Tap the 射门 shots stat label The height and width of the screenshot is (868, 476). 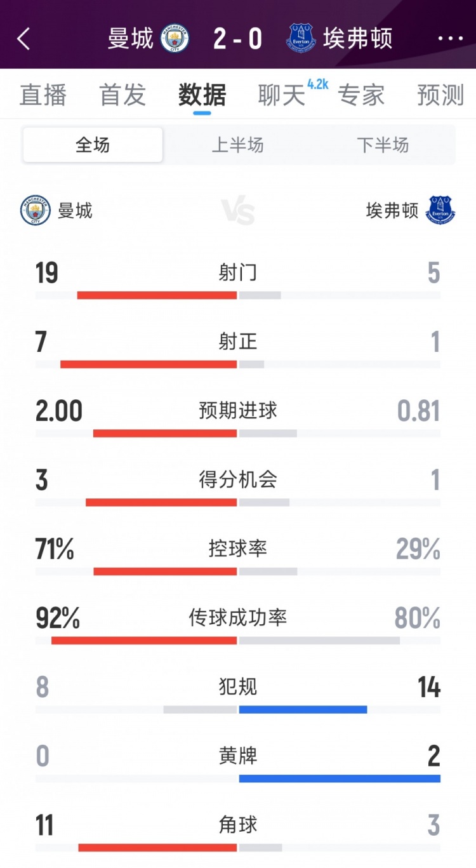[238, 273]
